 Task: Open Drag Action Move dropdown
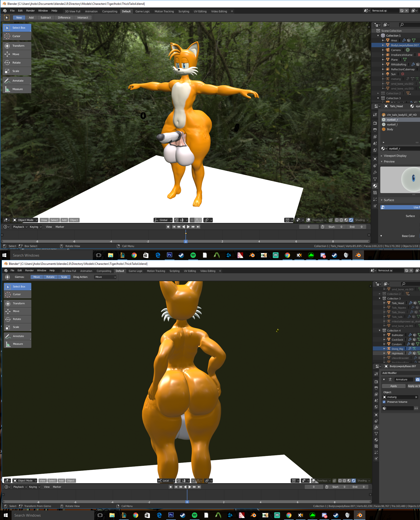(105, 277)
